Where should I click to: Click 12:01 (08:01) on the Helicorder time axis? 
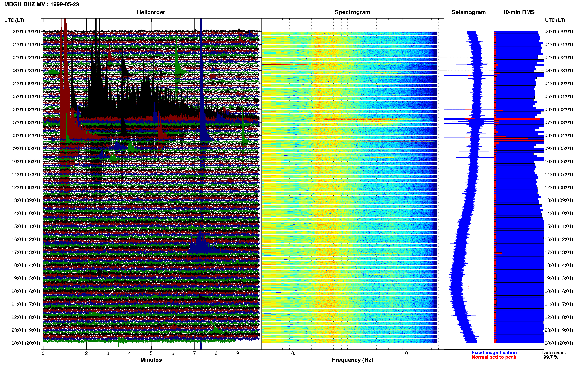coord(26,187)
